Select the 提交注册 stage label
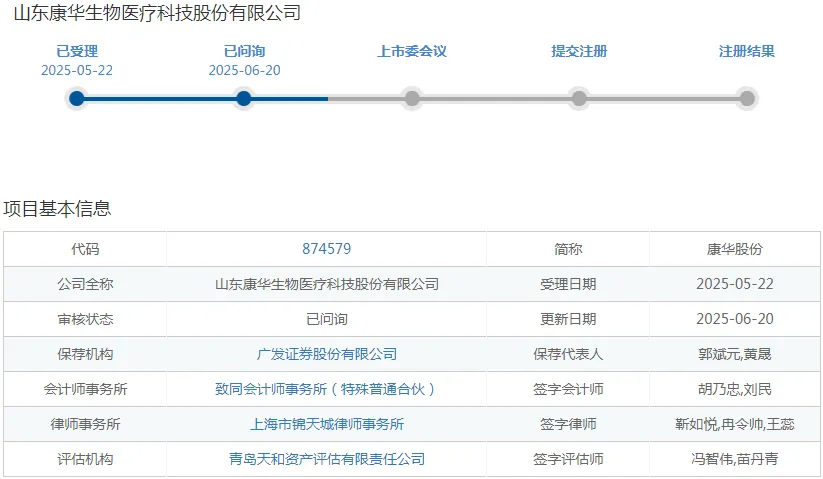The width and height of the screenshot is (823, 479). point(579,51)
